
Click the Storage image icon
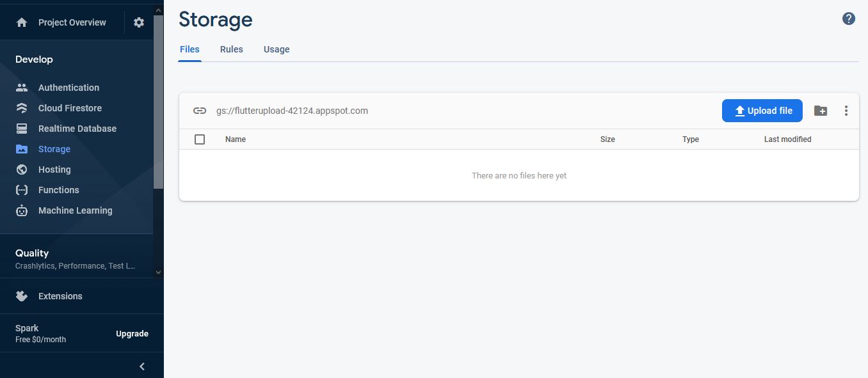(22, 149)
